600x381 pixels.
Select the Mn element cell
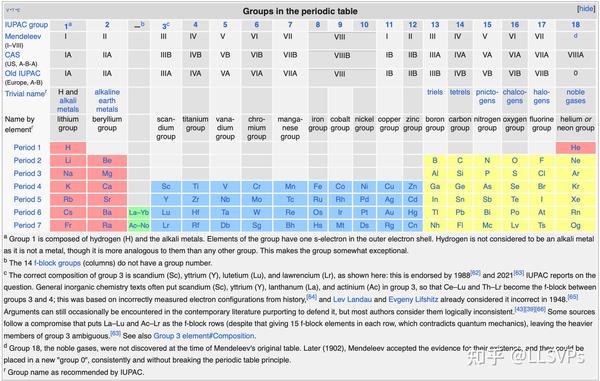click(290, 186)
